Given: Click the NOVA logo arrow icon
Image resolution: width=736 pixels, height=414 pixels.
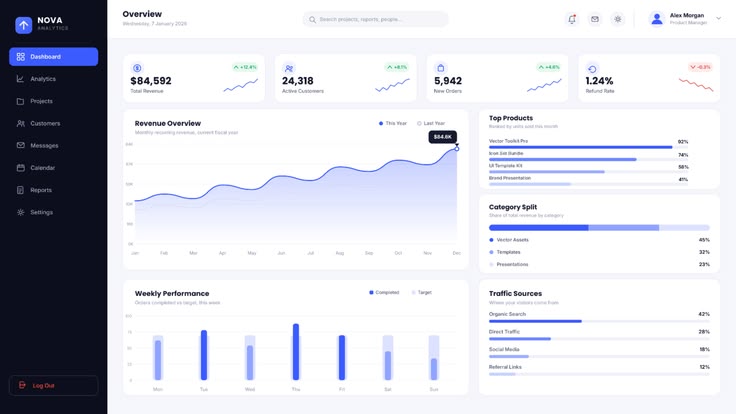Looking at the screenshot, I should click(23, 25).
